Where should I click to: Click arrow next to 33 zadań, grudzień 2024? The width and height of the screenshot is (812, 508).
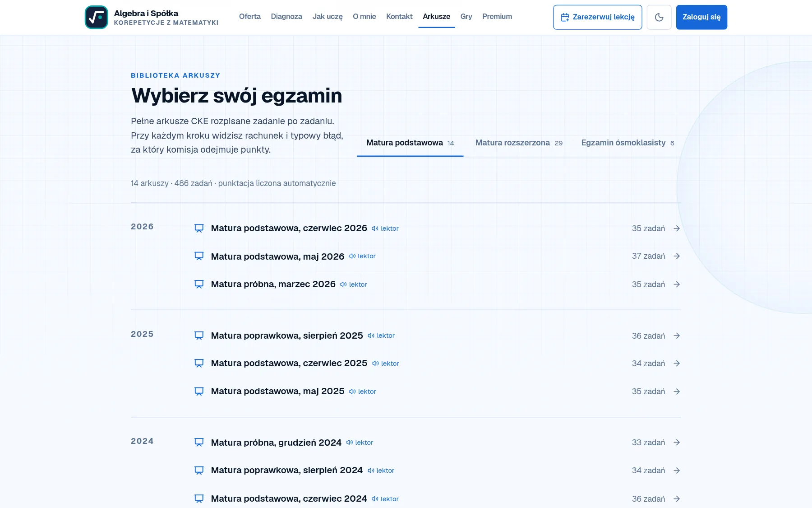677,443
